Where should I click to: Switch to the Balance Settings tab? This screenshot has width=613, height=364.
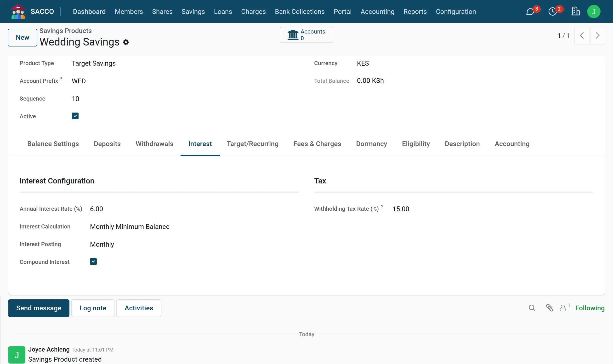pyautogui.click(x=53, y=144)
